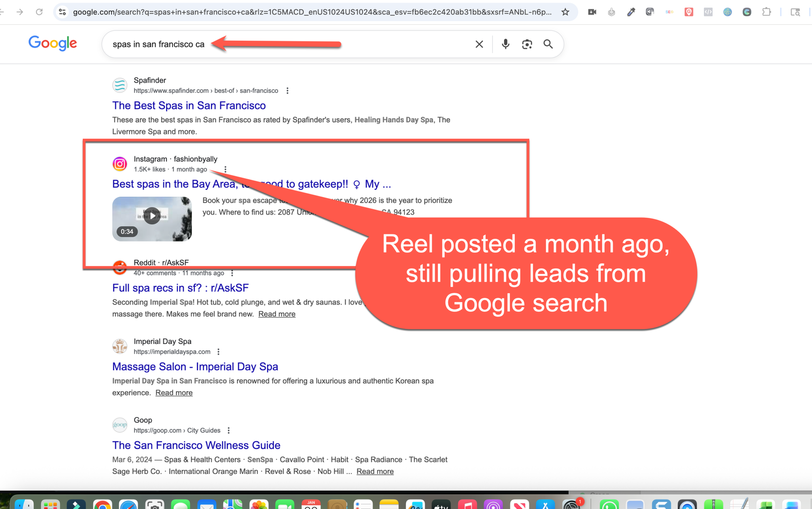Open the Extensions puzzle piece menu
The height and width of the screenshot is (509, 812).
point(766,12)
